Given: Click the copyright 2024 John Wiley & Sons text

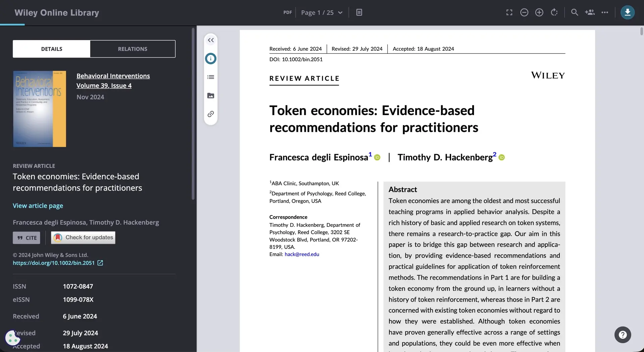Looking at the screenshot, I should [x=50, y=255].
